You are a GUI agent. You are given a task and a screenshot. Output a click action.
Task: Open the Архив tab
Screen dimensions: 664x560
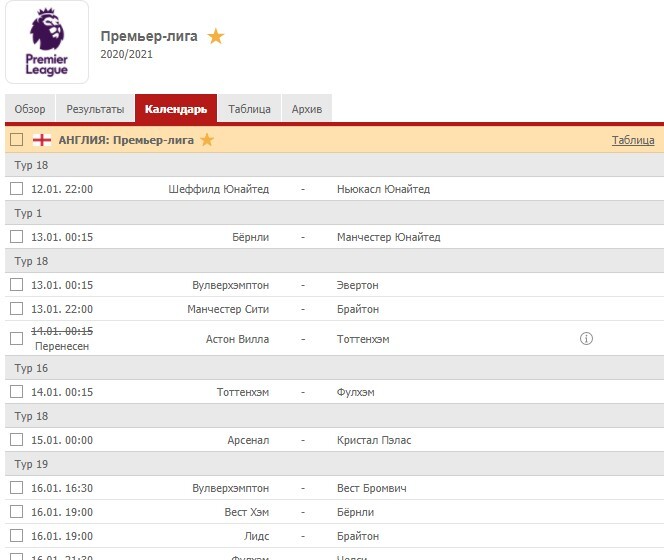307,109
